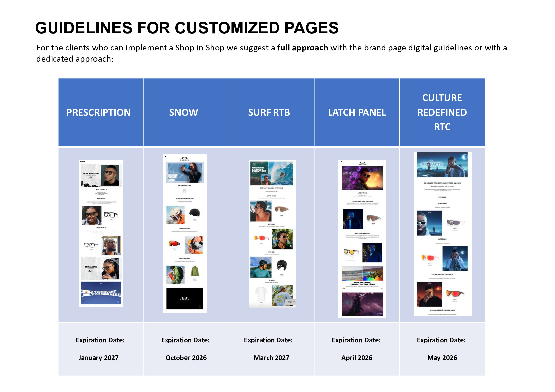
Task: Select the "March 2027" expiration value
Action: pyautogui.click(x=271, y=358)
